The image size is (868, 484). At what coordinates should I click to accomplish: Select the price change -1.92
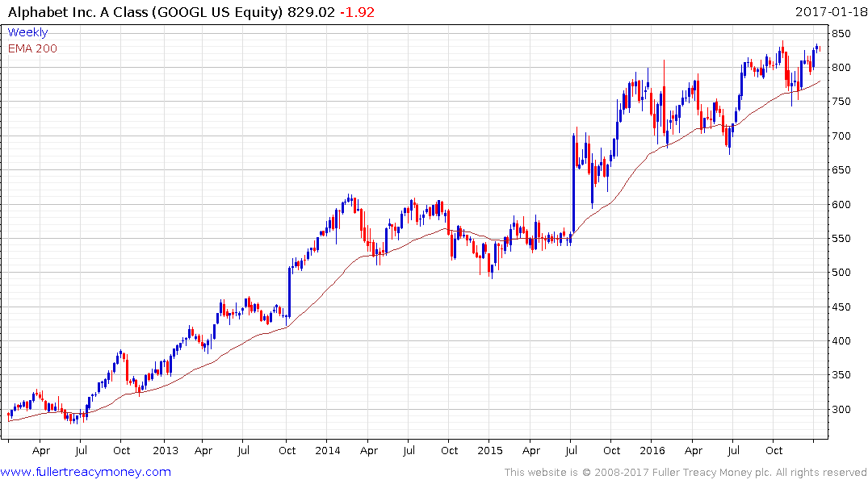357,12
